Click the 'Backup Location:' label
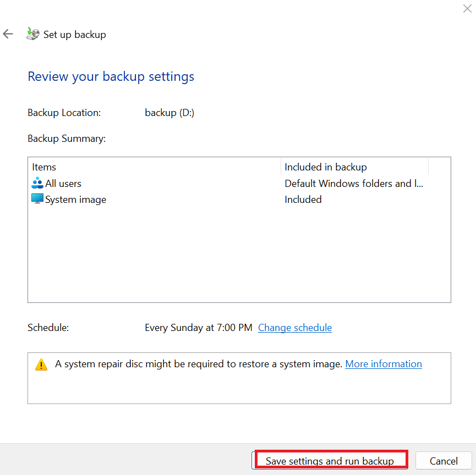Viewport: 476px width, 475px height. click(64, 113)
